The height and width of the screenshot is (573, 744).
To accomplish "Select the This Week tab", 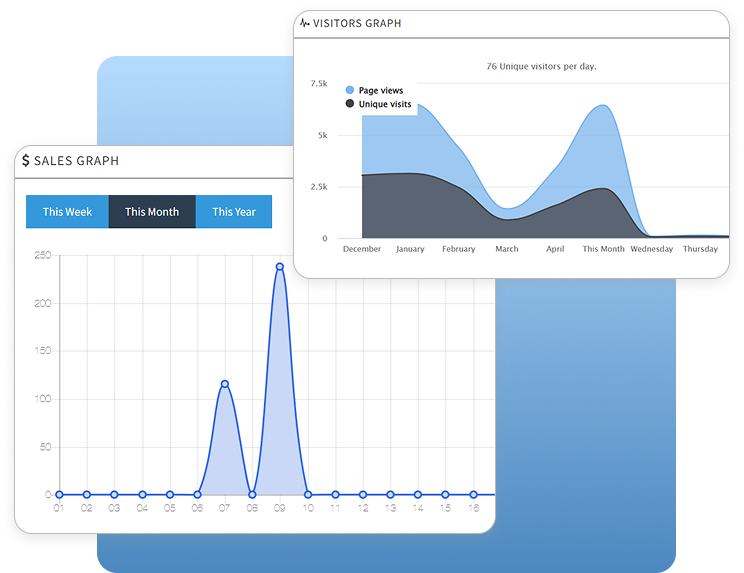I will [x=67, y=212].
